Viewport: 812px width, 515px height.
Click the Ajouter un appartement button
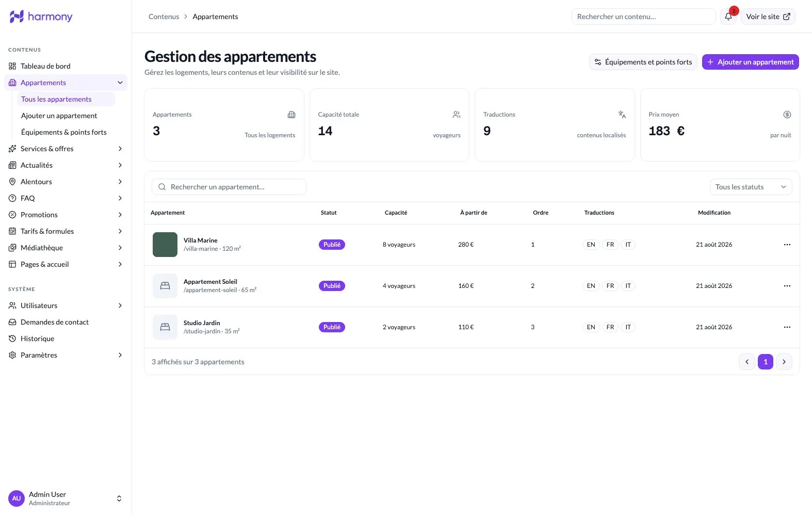(x=750, y=62)
